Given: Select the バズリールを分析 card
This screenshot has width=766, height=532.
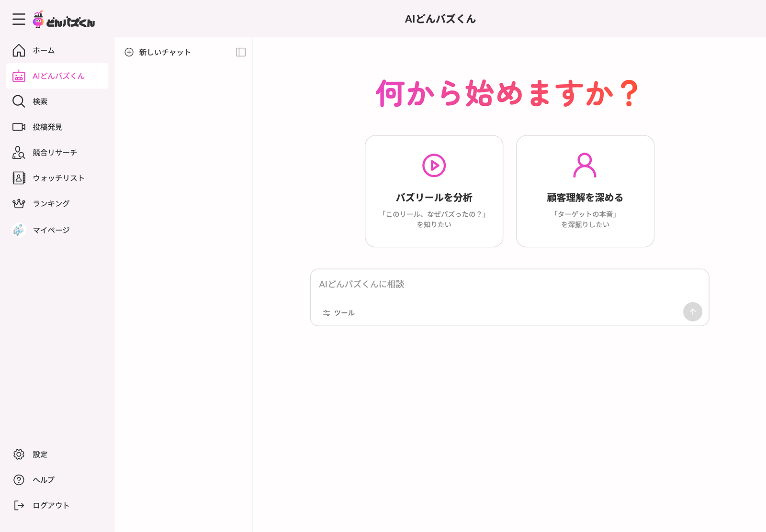Looking at the screenshot, I should tap(434, 191).
